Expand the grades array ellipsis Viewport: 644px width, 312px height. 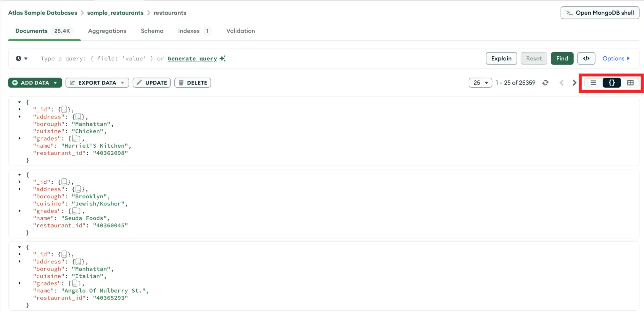coord(74,138)
